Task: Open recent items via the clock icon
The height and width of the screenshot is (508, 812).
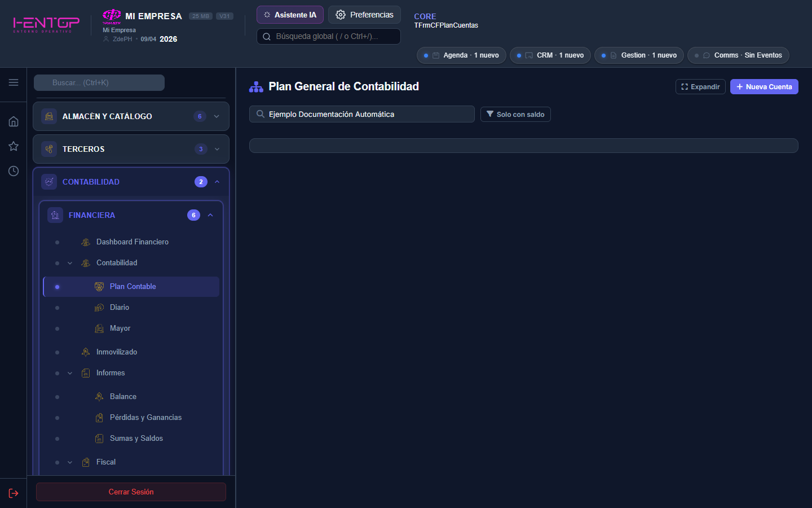Action: pyautogui.click(x=13, y=171)
